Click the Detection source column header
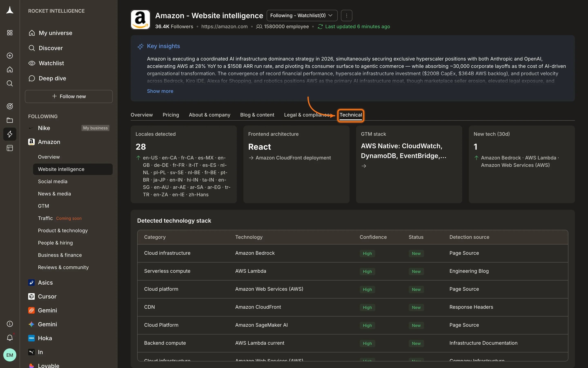 (x=469, y=237)
